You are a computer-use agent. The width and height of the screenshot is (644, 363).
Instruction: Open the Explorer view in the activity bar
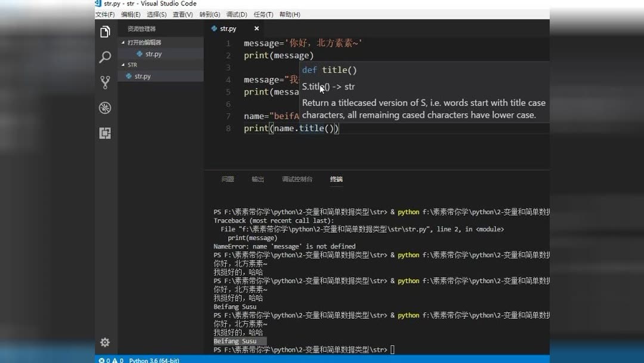click(x=104, y=32)
